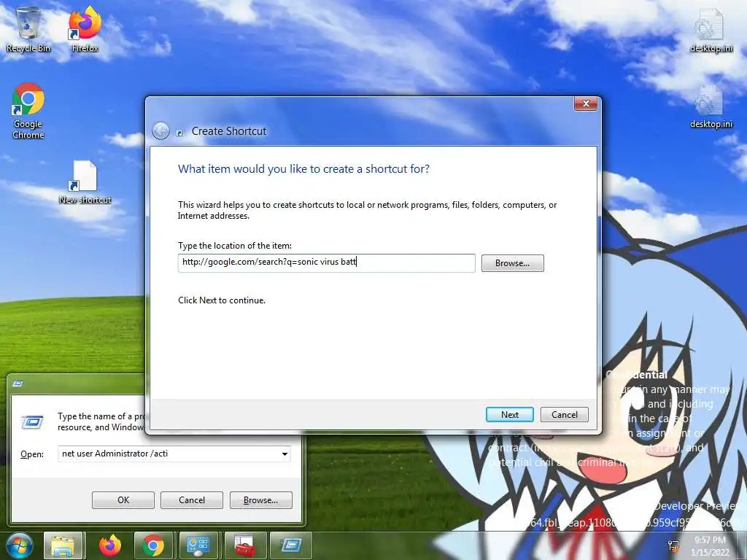Click the network tray icon

(x=673, y=545)
